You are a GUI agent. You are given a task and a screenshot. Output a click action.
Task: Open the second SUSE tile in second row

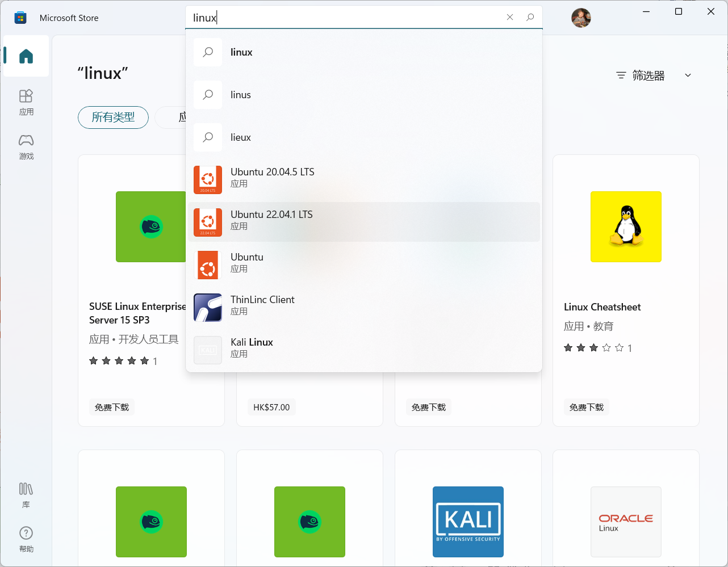pyautogui.click(x=309, y=522)
